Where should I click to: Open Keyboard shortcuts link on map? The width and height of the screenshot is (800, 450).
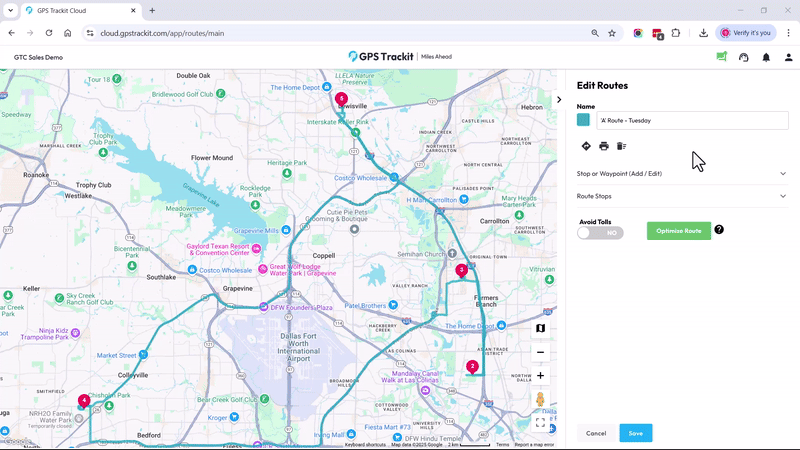pyautogui.click(x=365, y=445)
